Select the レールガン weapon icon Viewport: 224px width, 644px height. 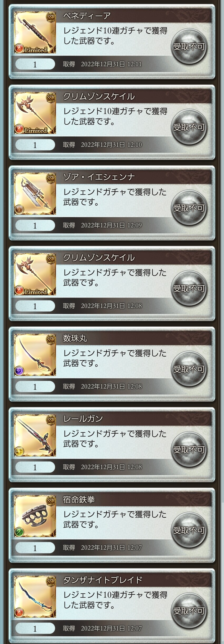point(35,435)
